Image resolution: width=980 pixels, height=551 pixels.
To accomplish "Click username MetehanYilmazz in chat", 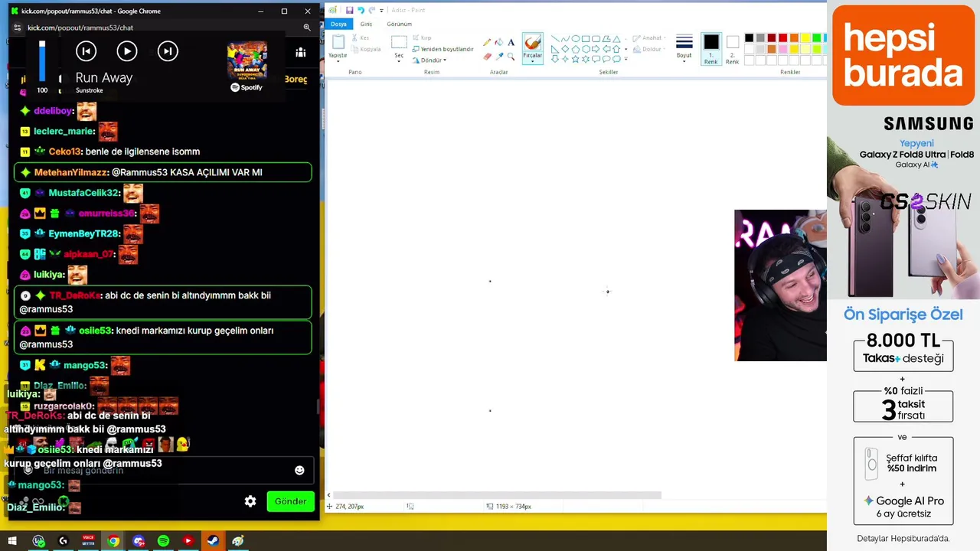I will [71, 172].
